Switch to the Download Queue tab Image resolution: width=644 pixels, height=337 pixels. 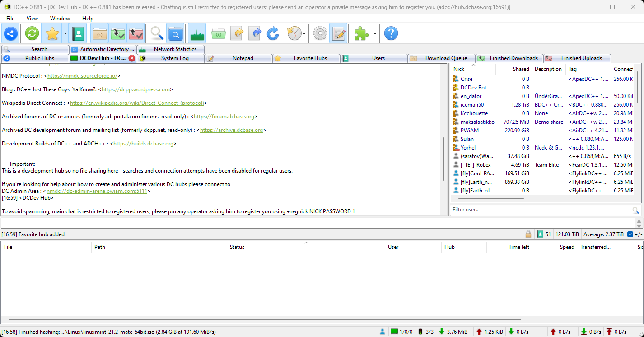pos(442,58)
